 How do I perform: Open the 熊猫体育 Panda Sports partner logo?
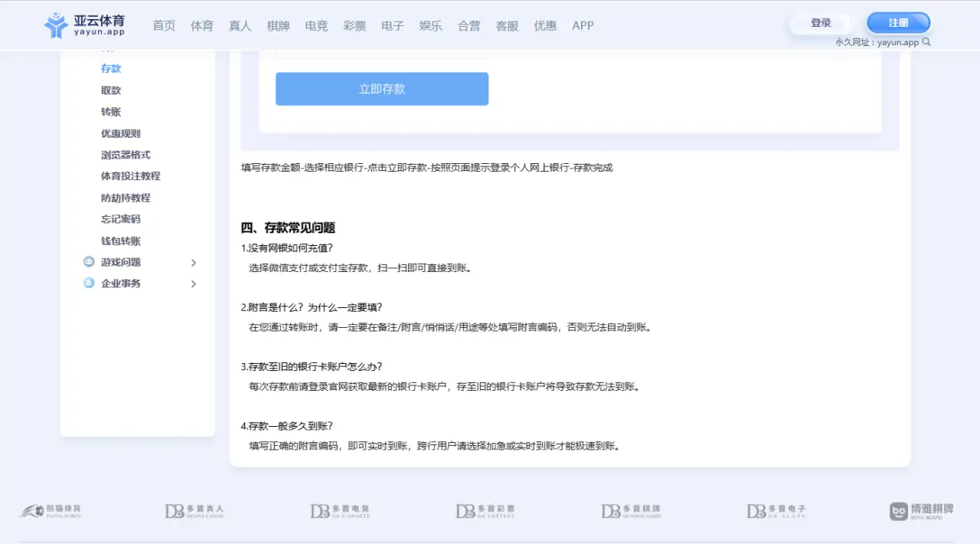click(x=51, y=511)
